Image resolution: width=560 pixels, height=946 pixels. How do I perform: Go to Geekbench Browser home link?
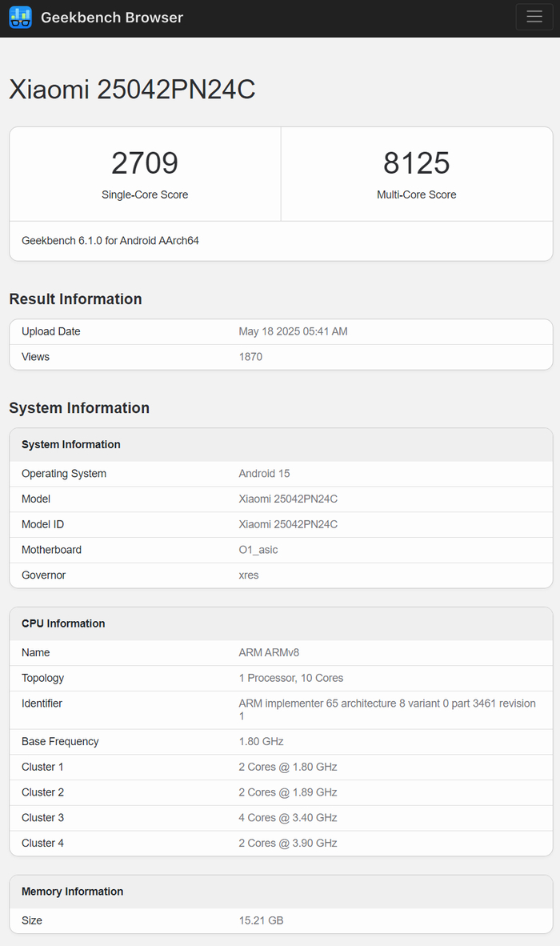point(111,18)
